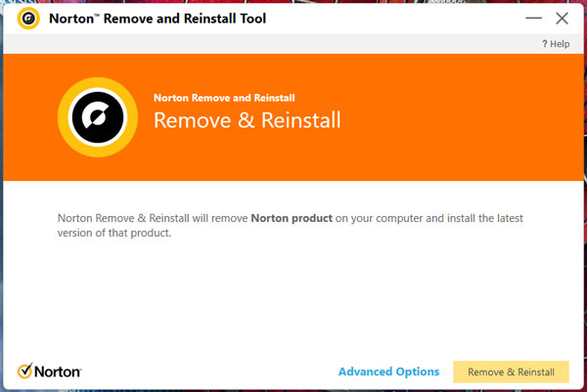The image size is (587, 392).
Task: Click the Norton checkmark logo at bottom left
Action: [50, 371]
